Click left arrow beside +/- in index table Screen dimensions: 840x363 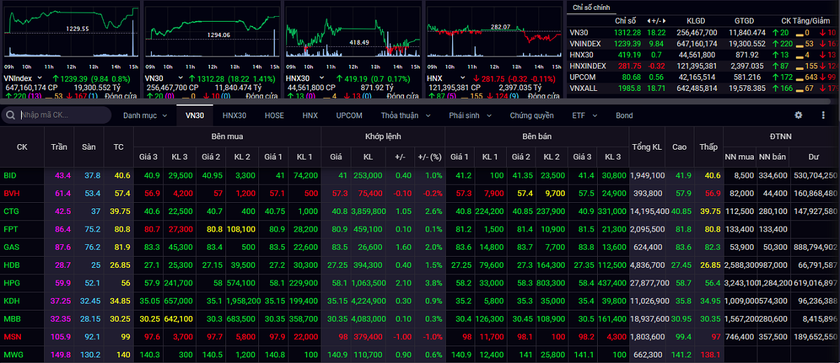tap(650, 20)
